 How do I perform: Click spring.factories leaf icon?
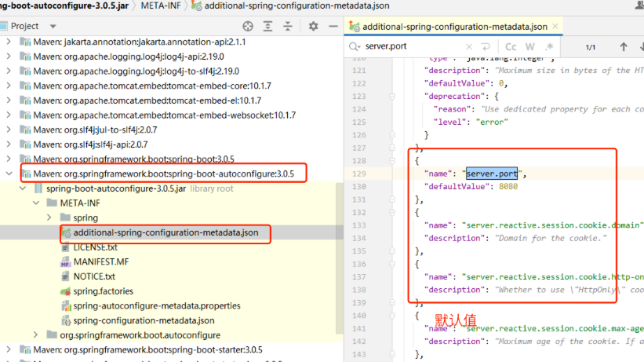65,291
